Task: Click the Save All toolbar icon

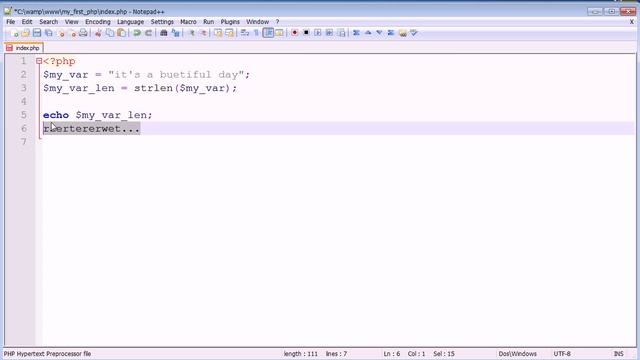Action: [49, 33]
